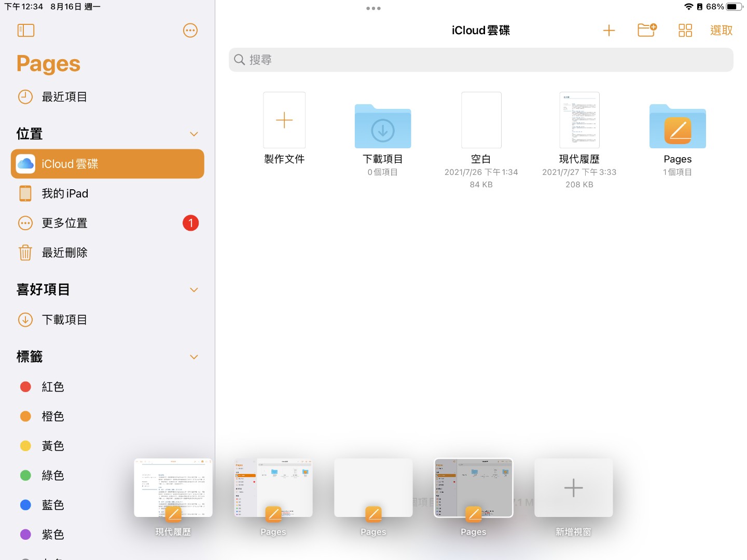The width and height of the screenshot is (747, 560).
Task: Open the Pages folder
Action: pyautogui.click(x=677, y=127)
